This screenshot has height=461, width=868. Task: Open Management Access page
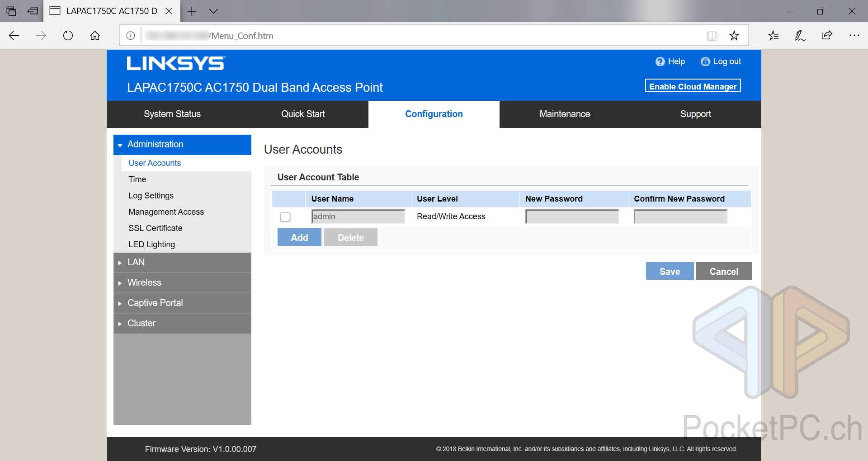[166, 212]
